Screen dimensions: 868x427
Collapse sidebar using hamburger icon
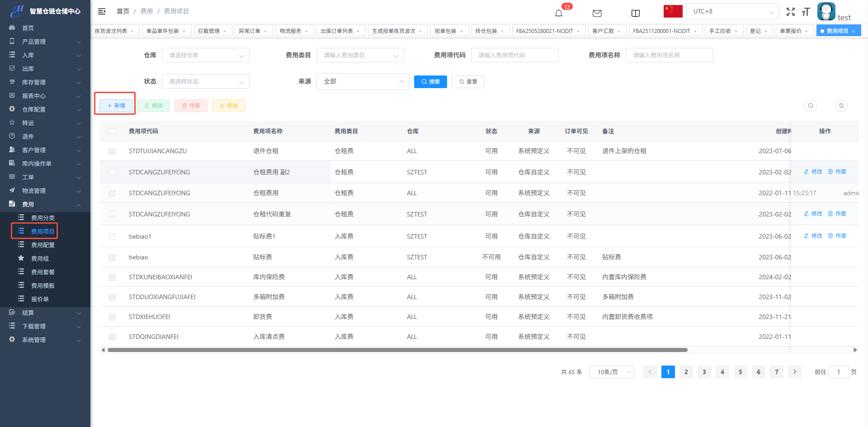[x=102, y=11]
